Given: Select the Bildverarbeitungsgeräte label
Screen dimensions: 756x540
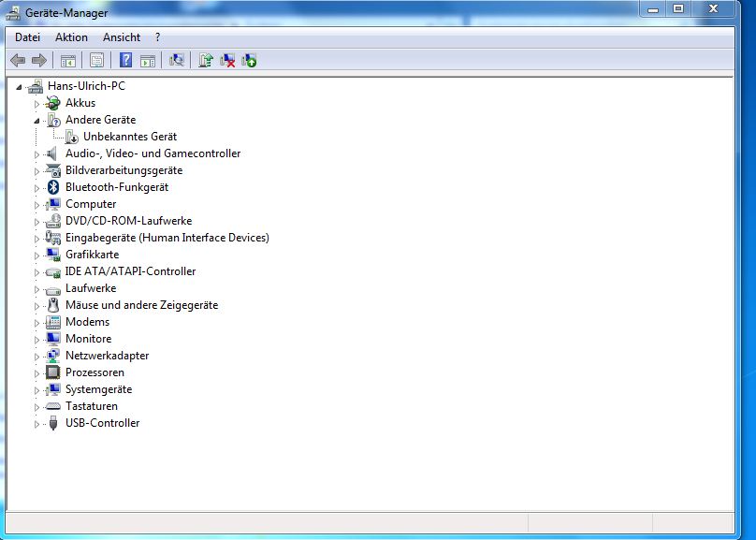Looking at the screenshot, I should [x=124, y=170].
